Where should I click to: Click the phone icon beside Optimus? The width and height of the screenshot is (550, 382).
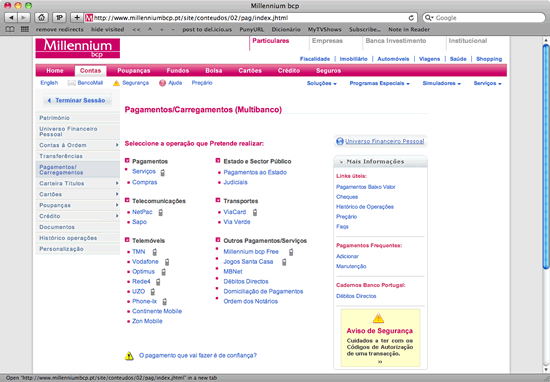(x=163, y=272)
